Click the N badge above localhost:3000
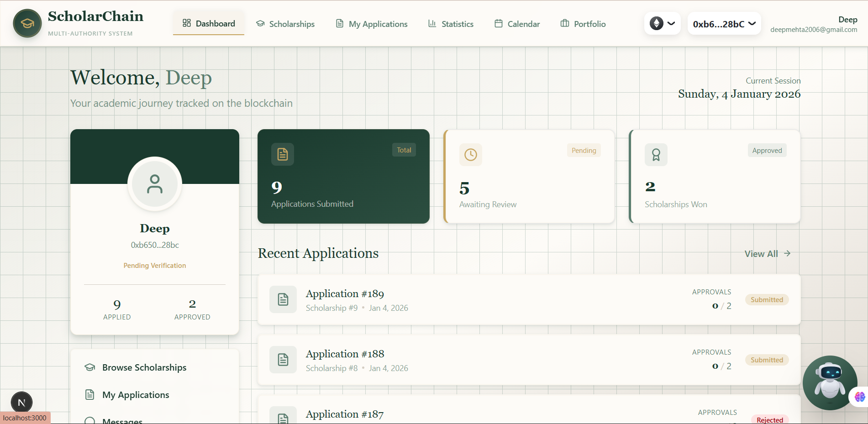 (x=21, y=402)
